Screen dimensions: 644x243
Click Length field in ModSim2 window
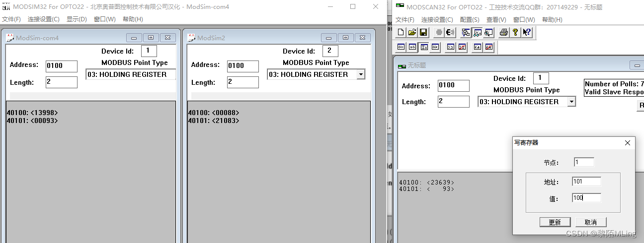pyautogui.click(x=243, y=82)
